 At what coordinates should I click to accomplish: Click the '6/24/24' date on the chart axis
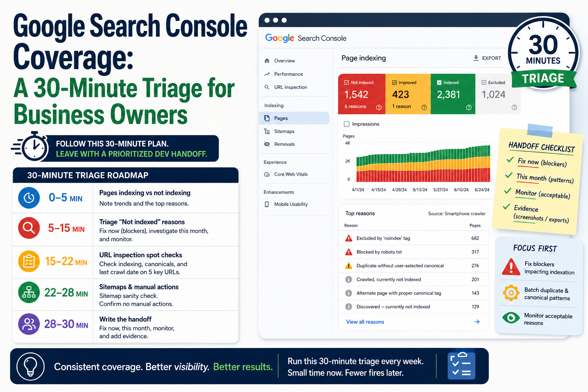pyautogui.click(x=482, y=190)
